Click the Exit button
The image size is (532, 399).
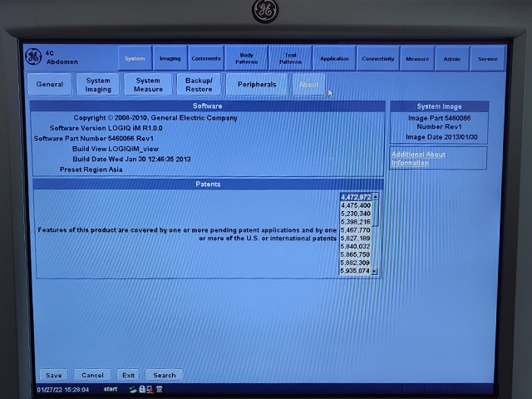point(128,375)
